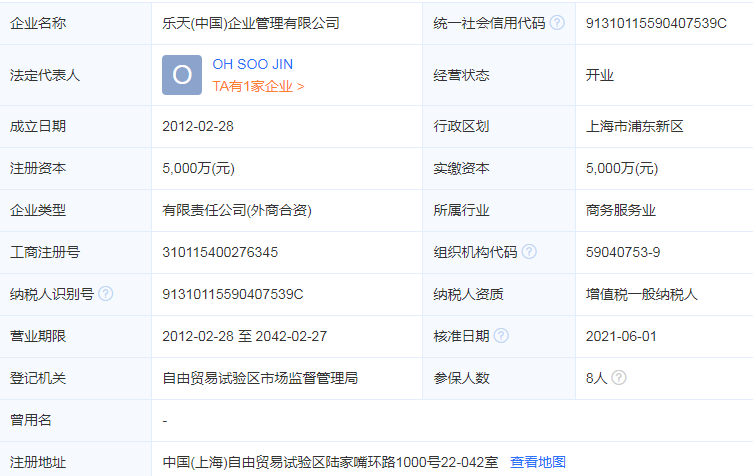Image resolution: width=753 pixels, height=476 pixels.
Task: Click 登记机关 label
Action: [38, 378]
